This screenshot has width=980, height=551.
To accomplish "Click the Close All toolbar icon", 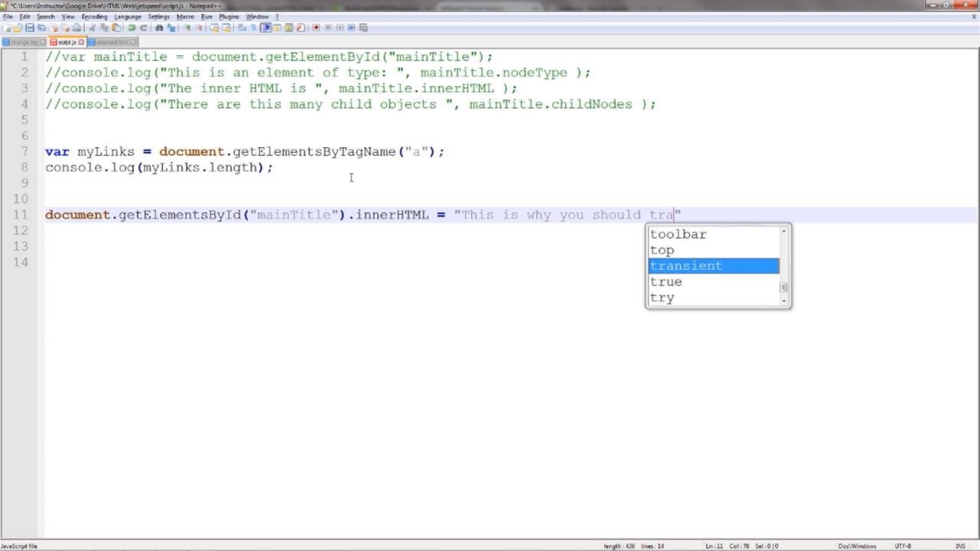I will (x=65, y=28).
